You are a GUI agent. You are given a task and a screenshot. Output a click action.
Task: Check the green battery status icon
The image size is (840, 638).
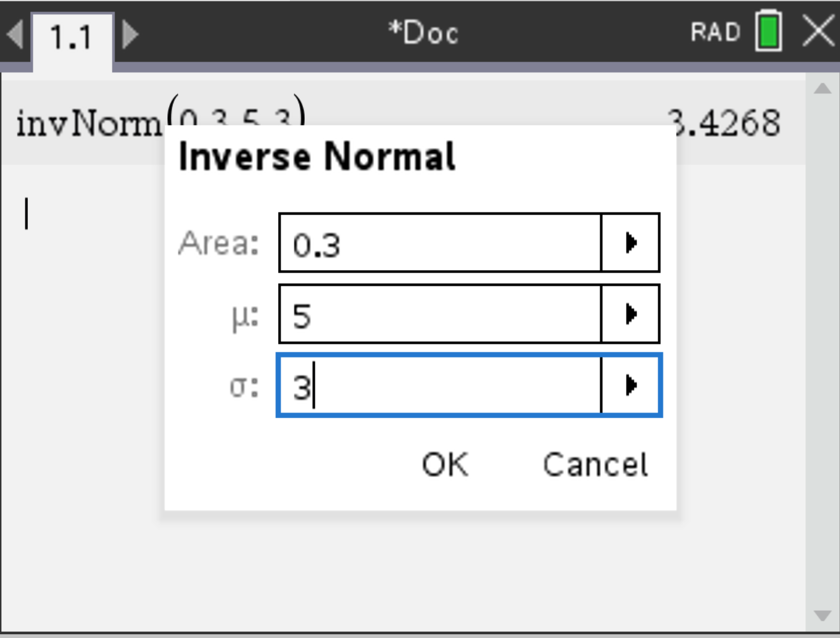pyautogui.click(x=769, y=31)
